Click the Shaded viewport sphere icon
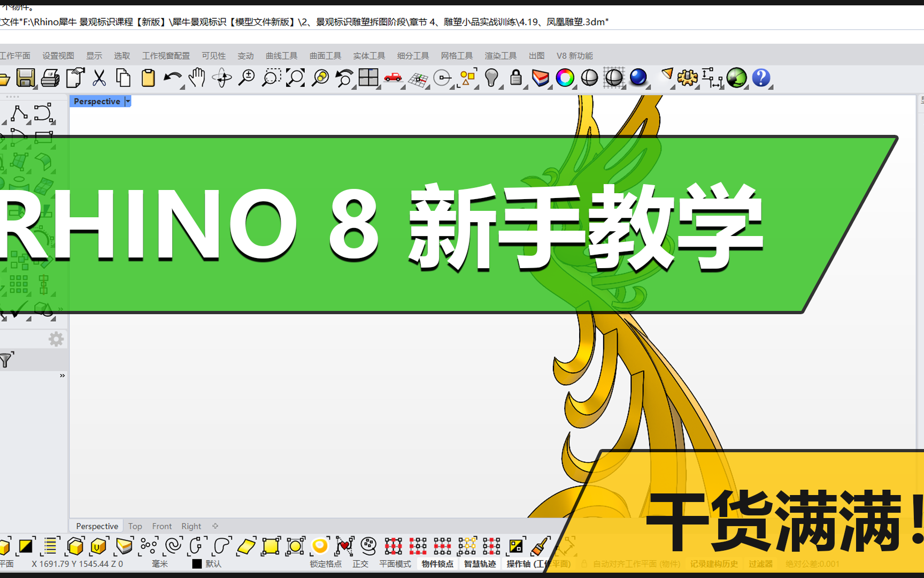The width and height of the screenshot is (924, 578). 589,78
